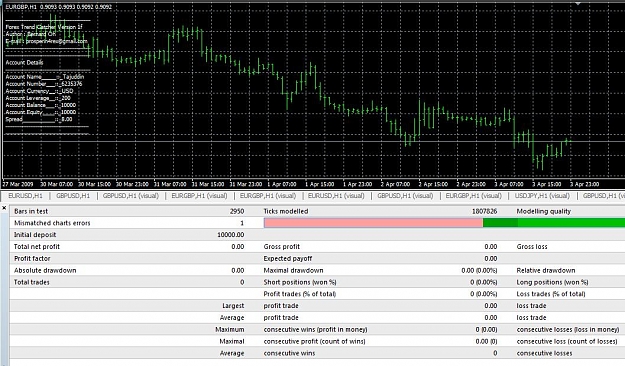The image size is (625, 366).
Task: Click the 2 Apr 15:00 time label
Action: (x=433, y=184)
